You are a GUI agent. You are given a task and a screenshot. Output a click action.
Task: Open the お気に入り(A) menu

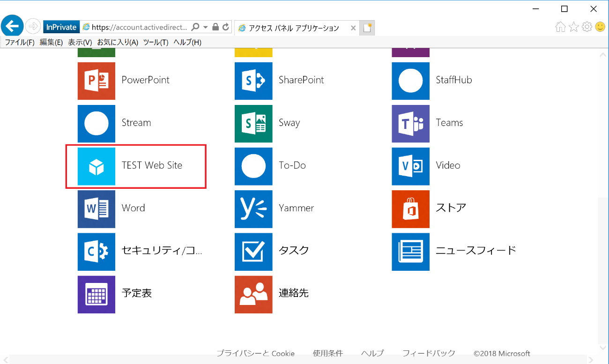click(x=118, y=42)
